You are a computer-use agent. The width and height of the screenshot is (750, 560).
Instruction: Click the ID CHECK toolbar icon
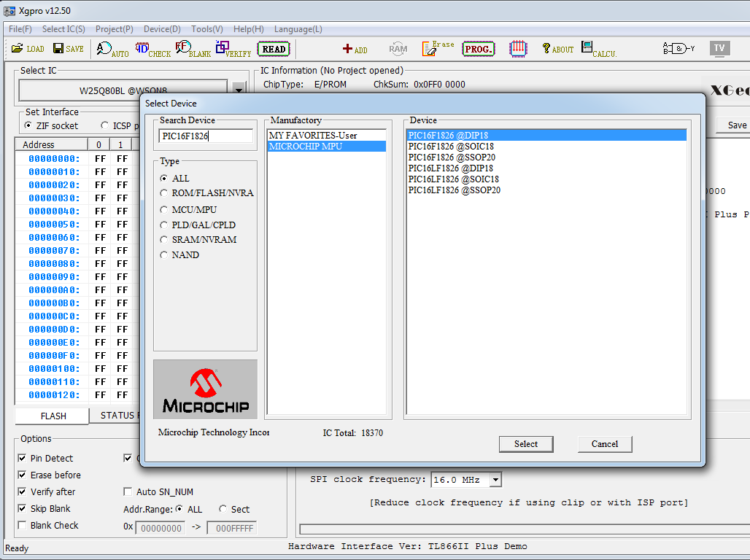[x=152, y=50]
